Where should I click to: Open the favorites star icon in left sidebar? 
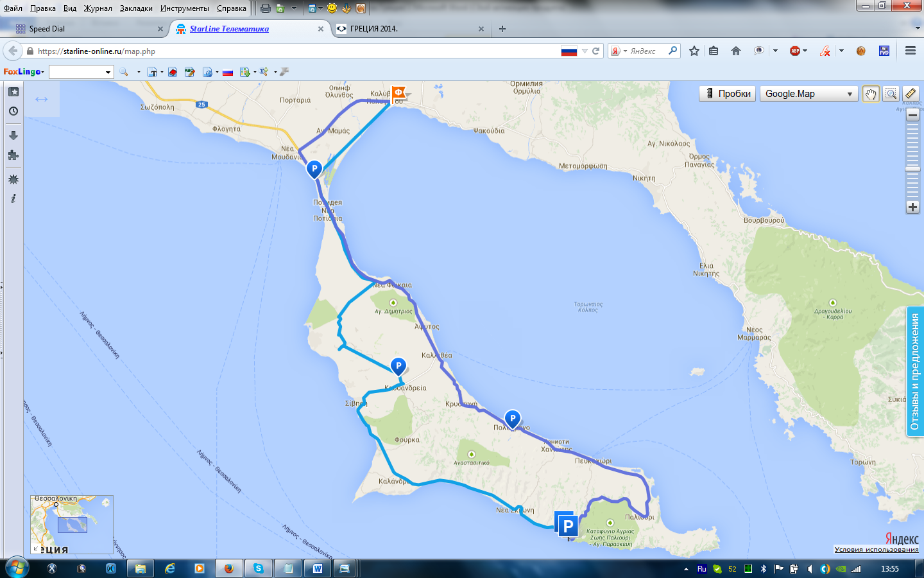tap(13, 92)
